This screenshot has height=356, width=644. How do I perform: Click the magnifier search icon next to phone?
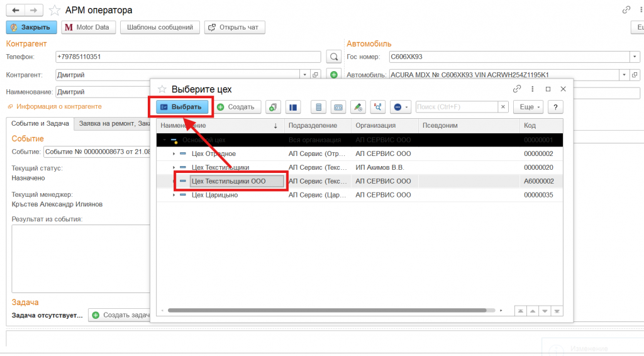tap(333, 57)
